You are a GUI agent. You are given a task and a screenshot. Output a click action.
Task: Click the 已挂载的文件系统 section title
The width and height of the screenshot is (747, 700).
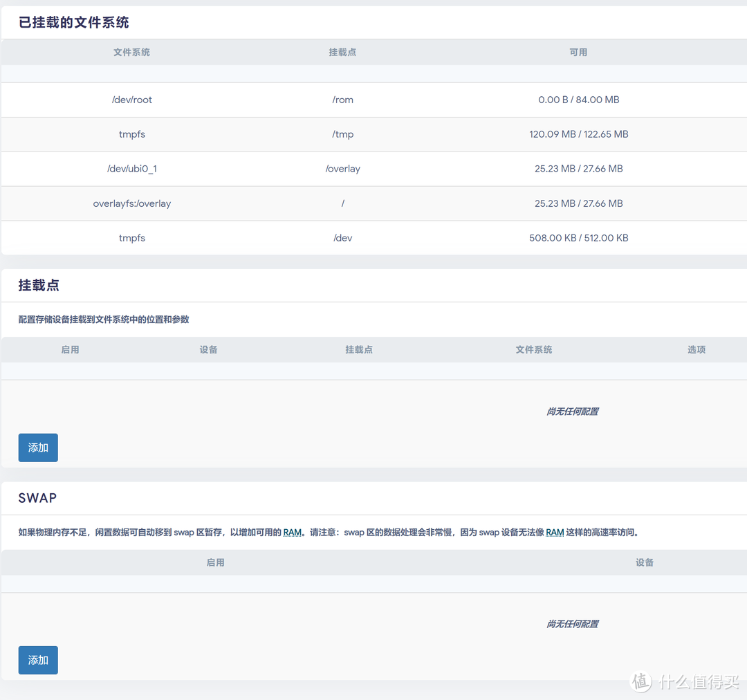click(73, 22)
